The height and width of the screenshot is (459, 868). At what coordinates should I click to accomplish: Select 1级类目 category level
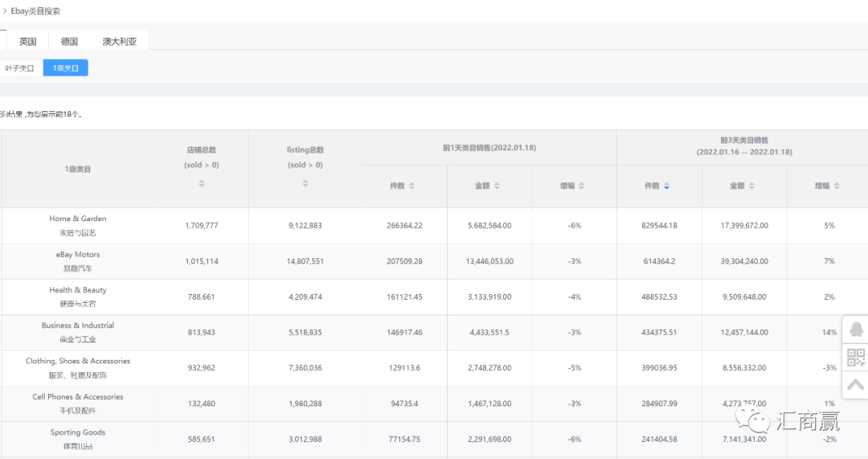(x=66, y=68)
